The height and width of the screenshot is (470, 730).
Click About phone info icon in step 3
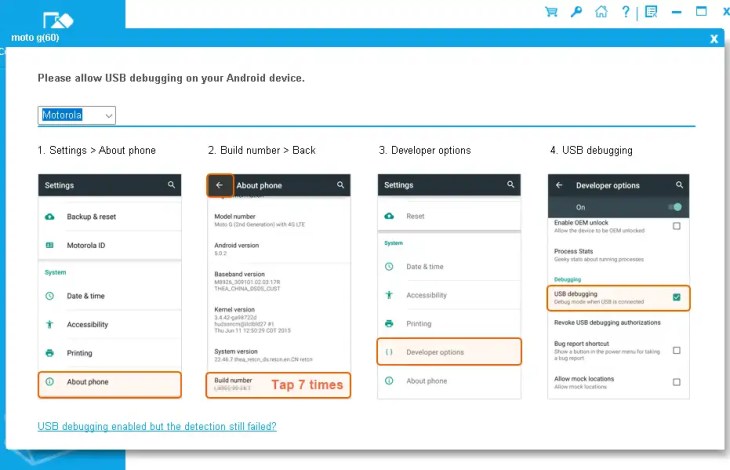tap(389, 381)
